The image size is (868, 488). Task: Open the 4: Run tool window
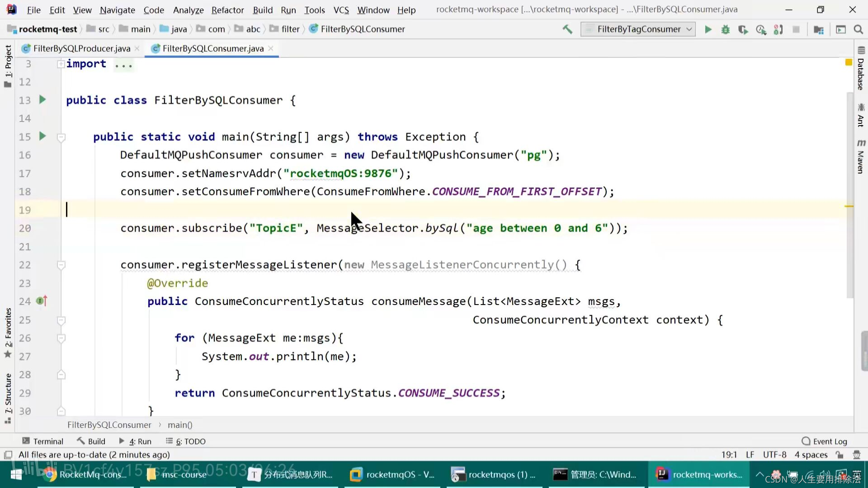pyautogui.click(x=135, y=441)
